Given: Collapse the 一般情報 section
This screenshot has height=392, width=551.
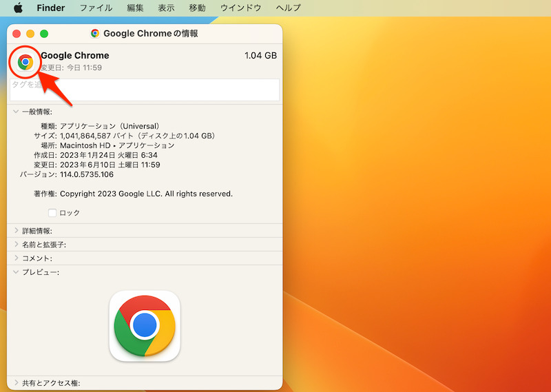Looking at the screenshot, I should 16,112.
